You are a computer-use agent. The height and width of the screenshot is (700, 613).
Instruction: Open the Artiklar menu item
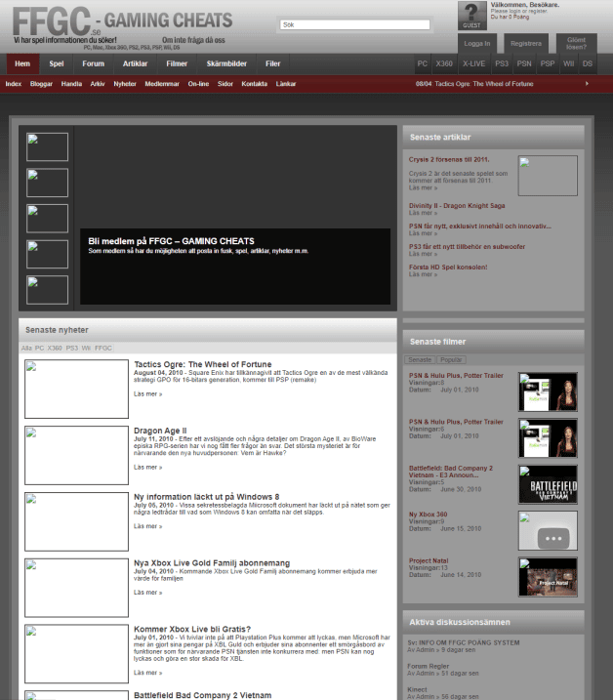[136, 63]
